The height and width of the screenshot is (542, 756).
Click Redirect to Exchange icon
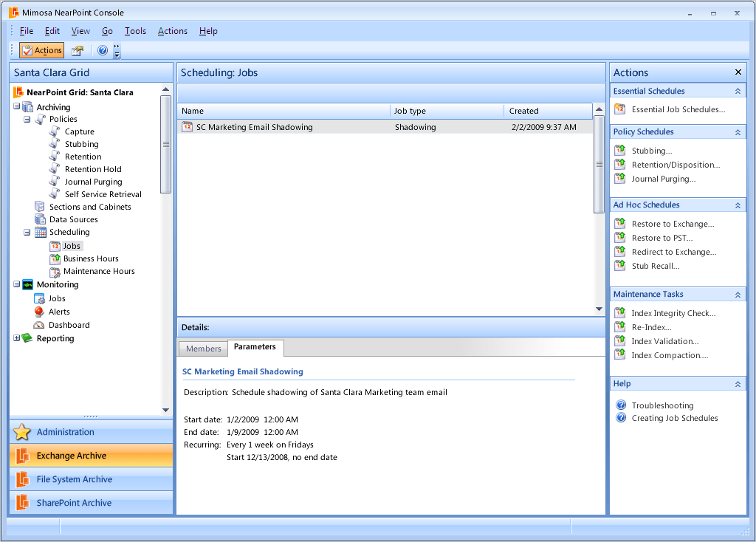pos(620,251)
